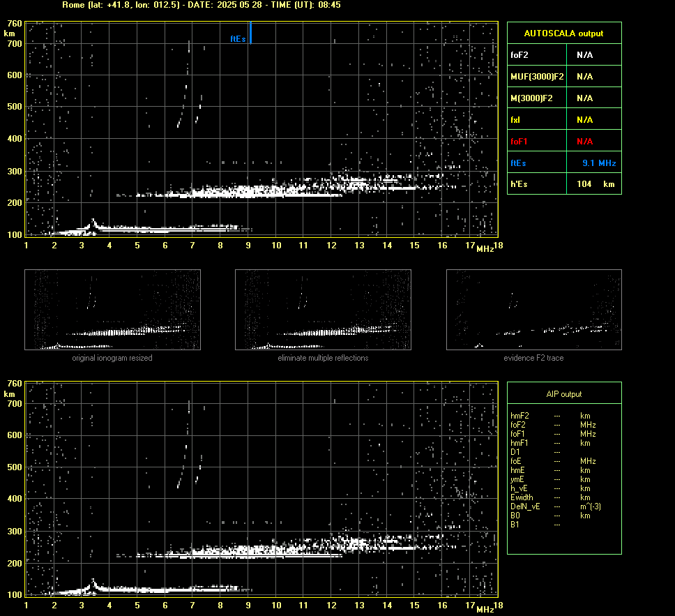This screenshot has height=616, width=675.
Task: Open the eliminate multiple reflections thumbnail
Action: pos(323,310)
